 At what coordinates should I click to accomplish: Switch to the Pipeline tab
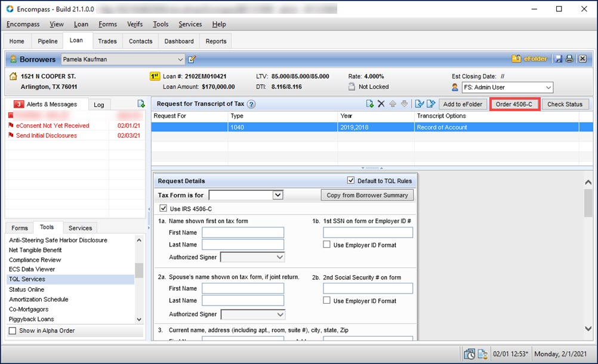48,41
